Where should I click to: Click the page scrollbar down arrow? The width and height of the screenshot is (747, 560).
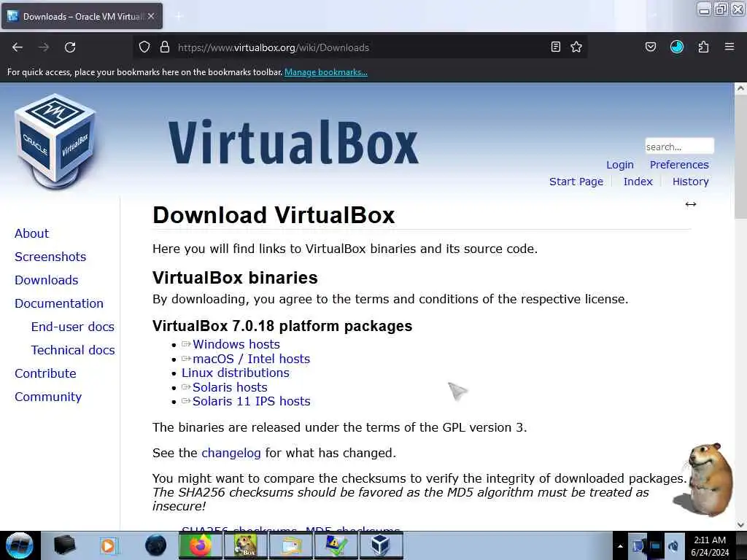[740, 525]
